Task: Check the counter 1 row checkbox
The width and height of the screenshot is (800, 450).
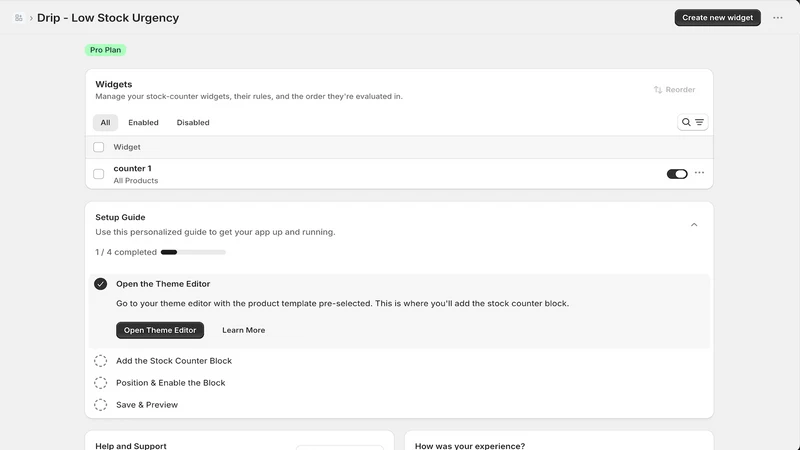Action: point(98,174)
